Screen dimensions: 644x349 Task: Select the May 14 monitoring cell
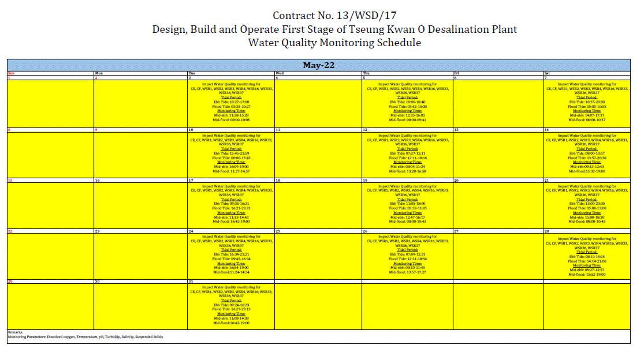586,153
